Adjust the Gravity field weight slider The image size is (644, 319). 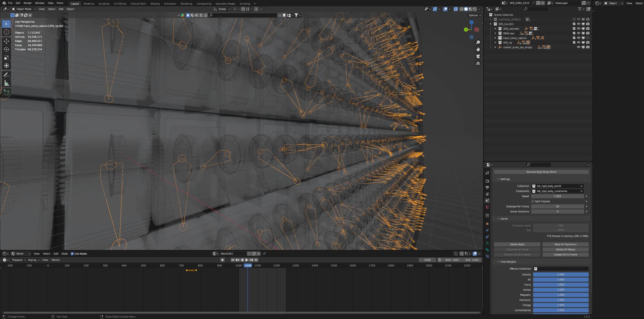(x=560, y=274)
